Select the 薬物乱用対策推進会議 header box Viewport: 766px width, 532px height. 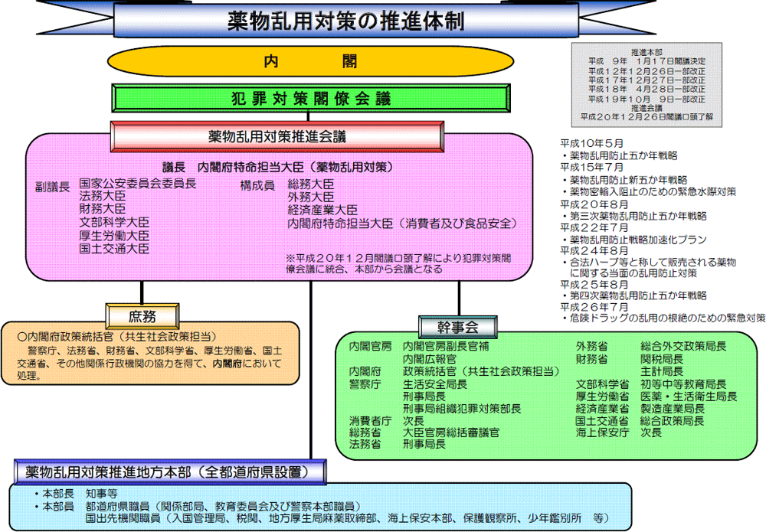[277, 137]
